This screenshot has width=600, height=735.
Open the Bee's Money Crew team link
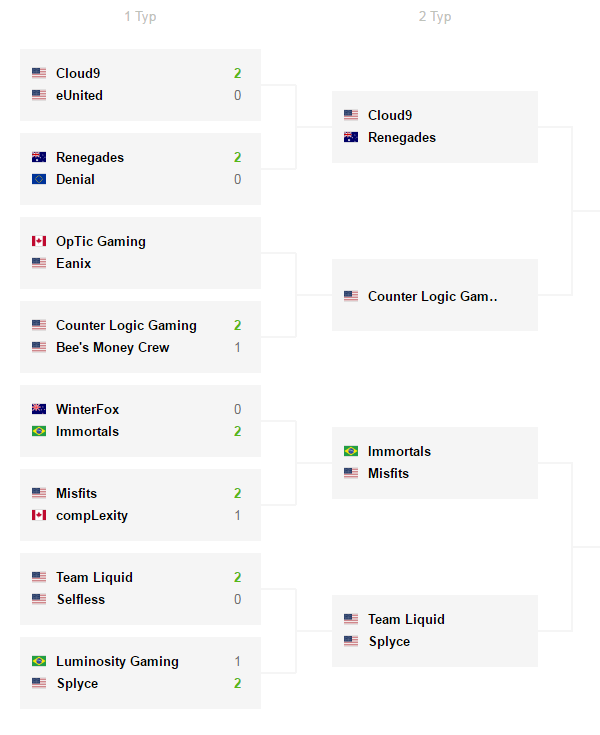coord(112,348)
